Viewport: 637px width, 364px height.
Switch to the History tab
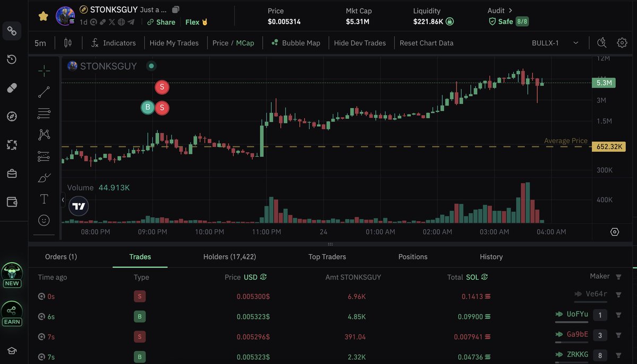click(491, 256)
